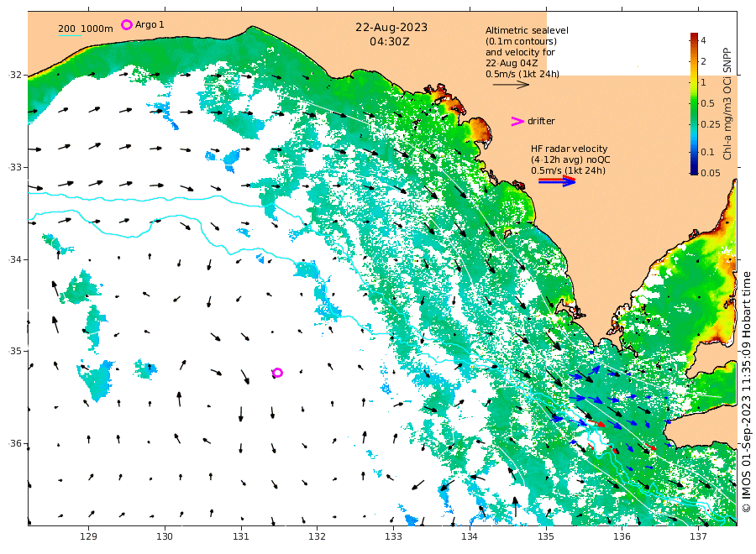This screenshot has width=756, height=554.
Task: Click the cyan depth contour legend line
Action: pos(70,35)
